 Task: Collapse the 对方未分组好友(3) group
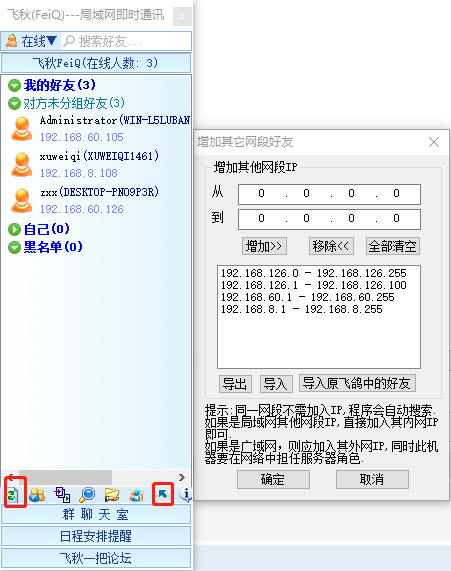pyautogui.click(x=14, y=103)
